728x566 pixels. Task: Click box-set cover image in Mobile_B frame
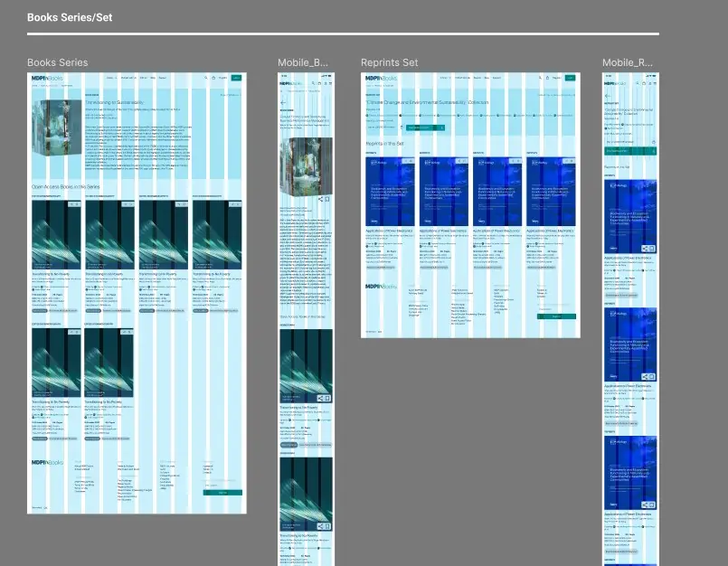(x=307, y=166)
